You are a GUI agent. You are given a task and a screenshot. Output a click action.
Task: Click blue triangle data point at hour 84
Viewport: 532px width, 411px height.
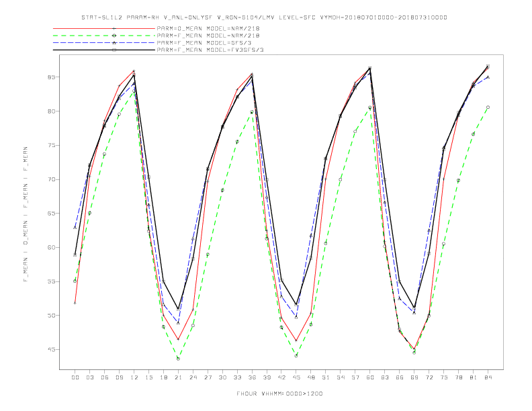(488, 77)
